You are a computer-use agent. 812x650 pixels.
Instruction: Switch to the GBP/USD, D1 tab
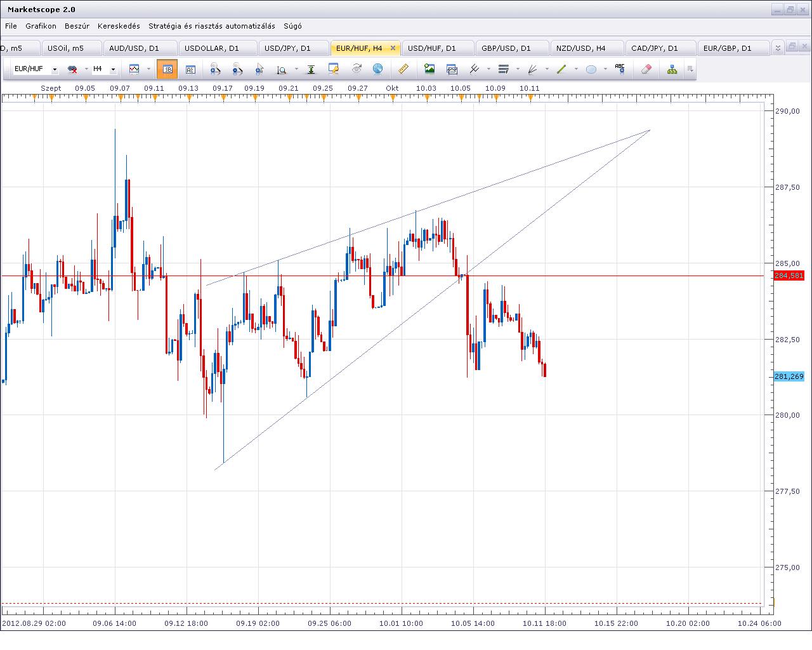coord(512,48)
